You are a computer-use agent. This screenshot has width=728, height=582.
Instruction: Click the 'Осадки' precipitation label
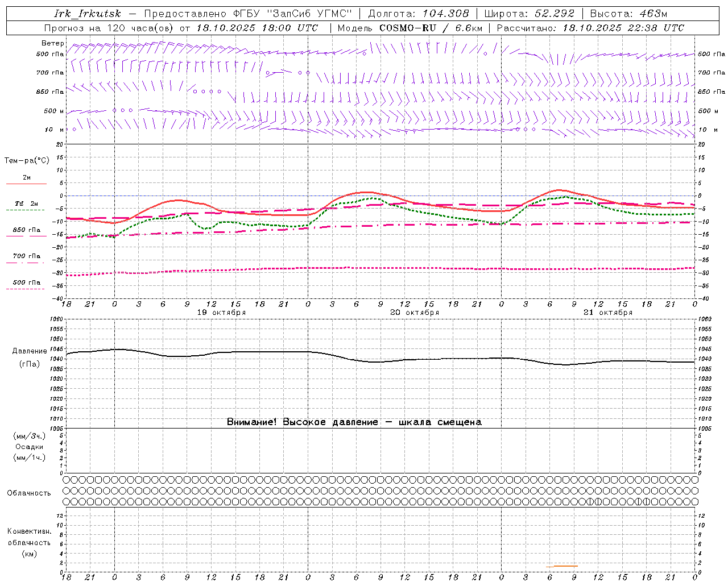click(30, 447)
